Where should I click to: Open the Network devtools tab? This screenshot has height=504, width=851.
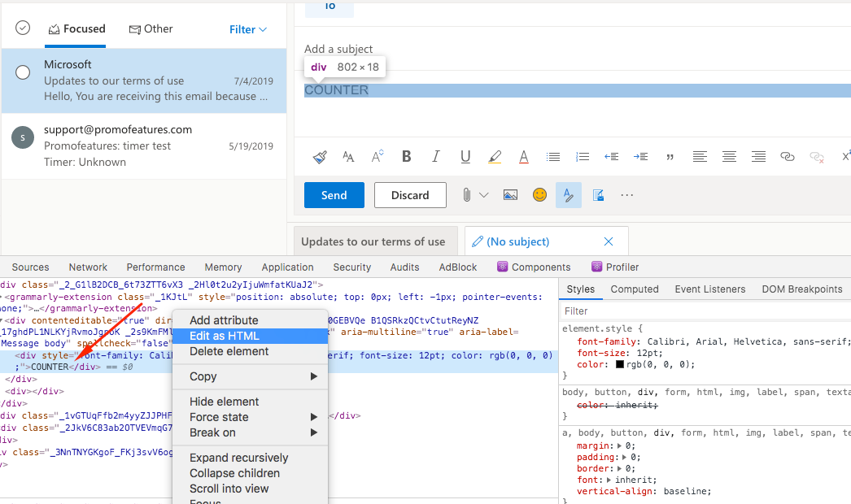coord(88,267)
